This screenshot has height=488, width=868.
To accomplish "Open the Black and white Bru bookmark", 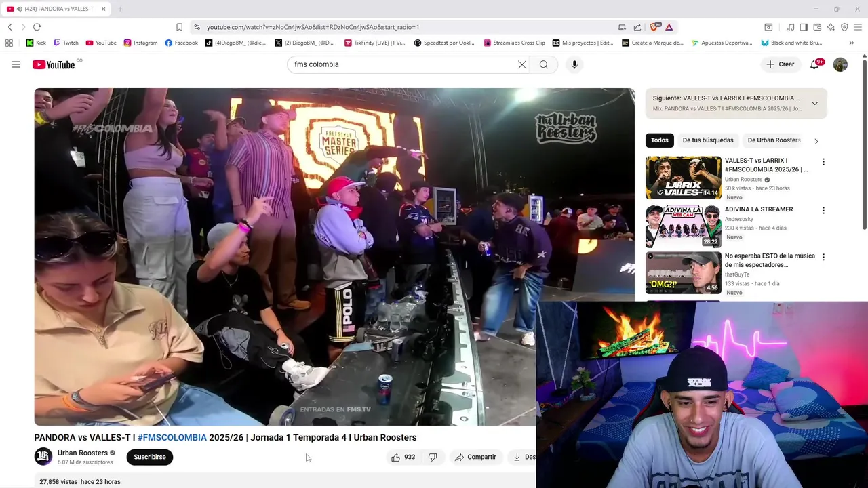I will coord(791,43).
